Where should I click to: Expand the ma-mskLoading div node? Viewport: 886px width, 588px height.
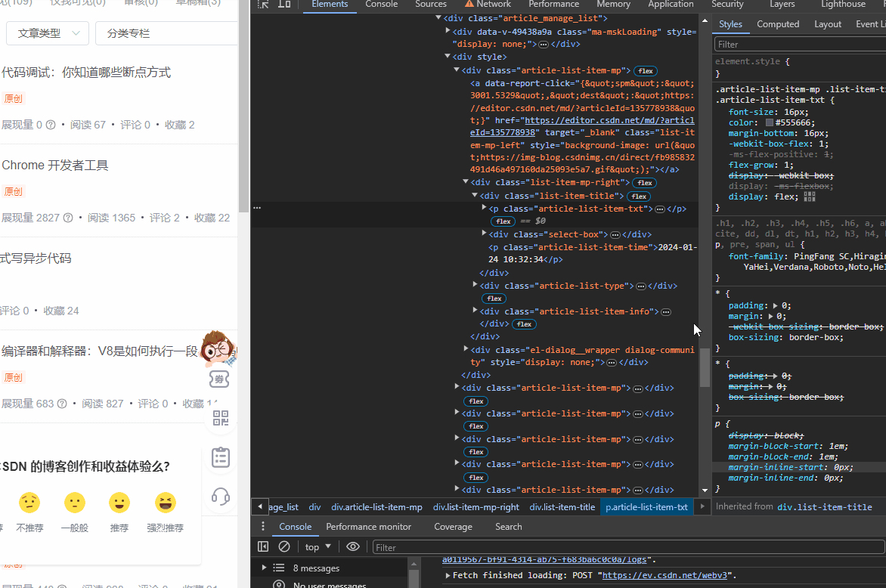tap(448, 31)
